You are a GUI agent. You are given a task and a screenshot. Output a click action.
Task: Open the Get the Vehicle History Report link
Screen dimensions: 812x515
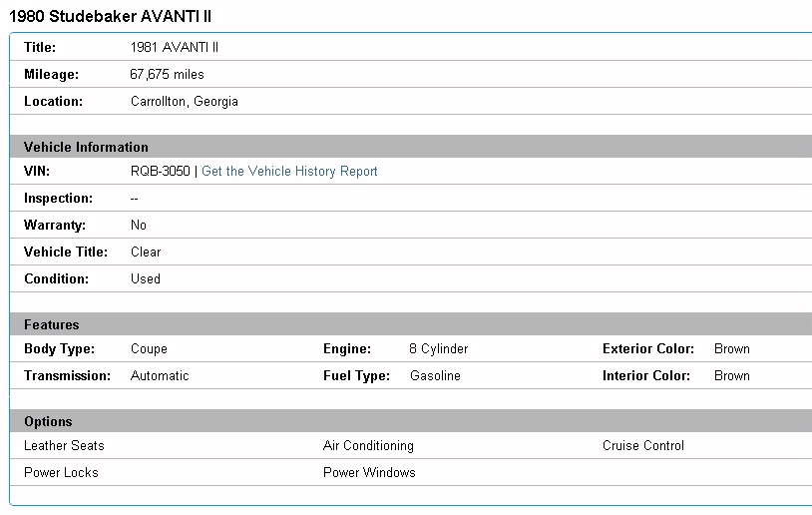pyautogui.click(x=289, y=172)
